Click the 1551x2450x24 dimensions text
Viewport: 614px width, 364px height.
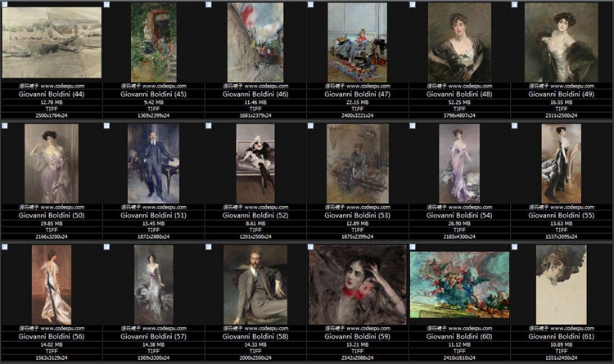561,357
